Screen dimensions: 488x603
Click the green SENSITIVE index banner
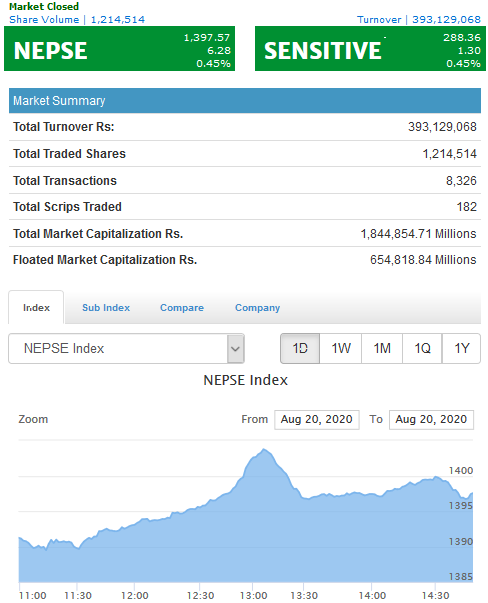[370, 49]
